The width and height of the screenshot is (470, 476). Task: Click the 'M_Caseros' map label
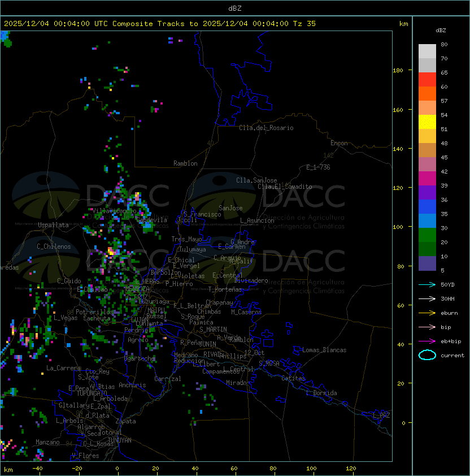pyautogui.click(x=246, y=311)
